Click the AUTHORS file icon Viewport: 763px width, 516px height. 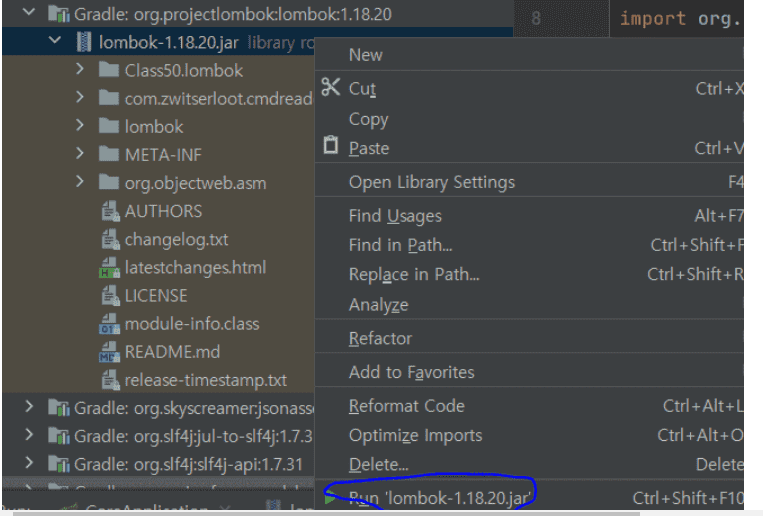(110, 211)
